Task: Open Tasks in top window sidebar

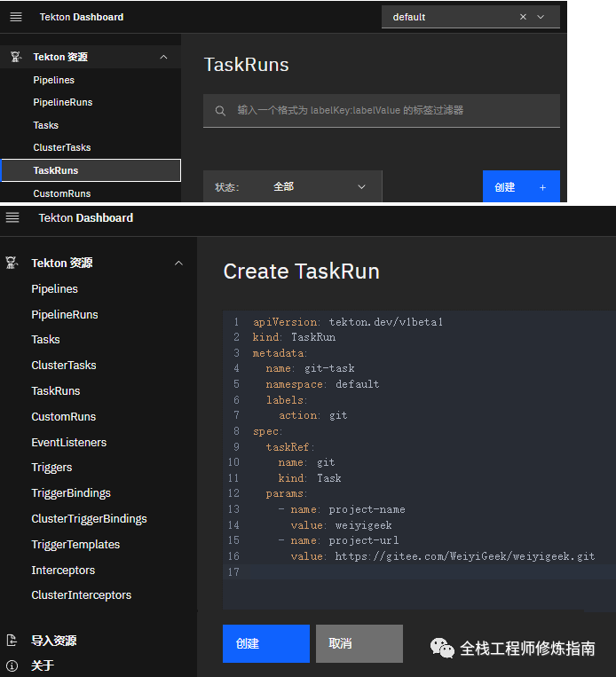Action: (46, 125)
